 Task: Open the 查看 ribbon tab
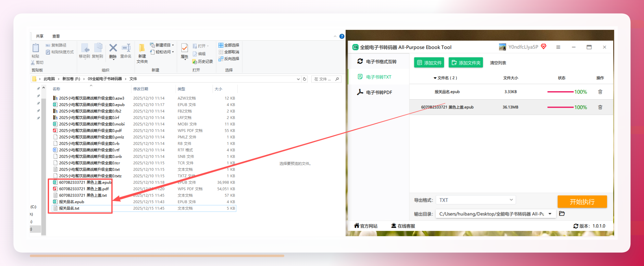56,36
